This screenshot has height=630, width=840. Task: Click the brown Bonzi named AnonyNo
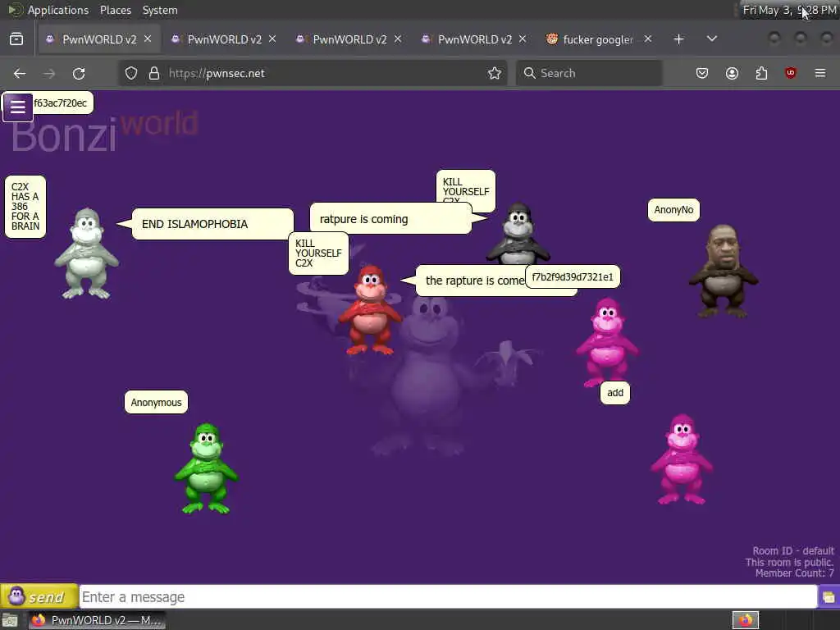[x=724, y=271]
